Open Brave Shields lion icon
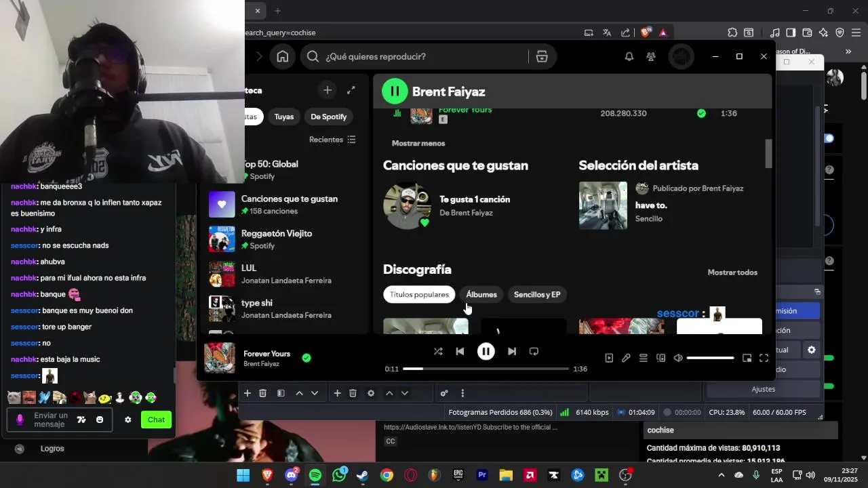This screenshot has height=488, width=868. (644, 33)
